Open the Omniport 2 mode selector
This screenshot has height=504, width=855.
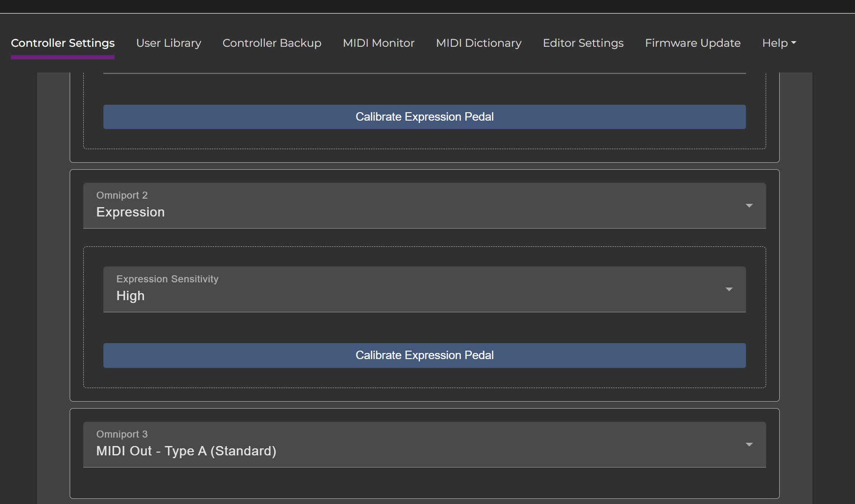coord(424,206)
